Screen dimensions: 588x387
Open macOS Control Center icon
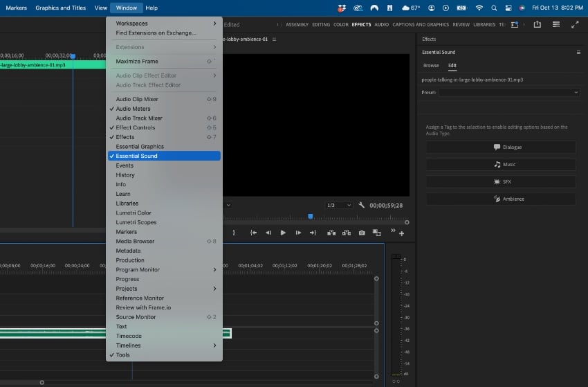click(508, 8)
